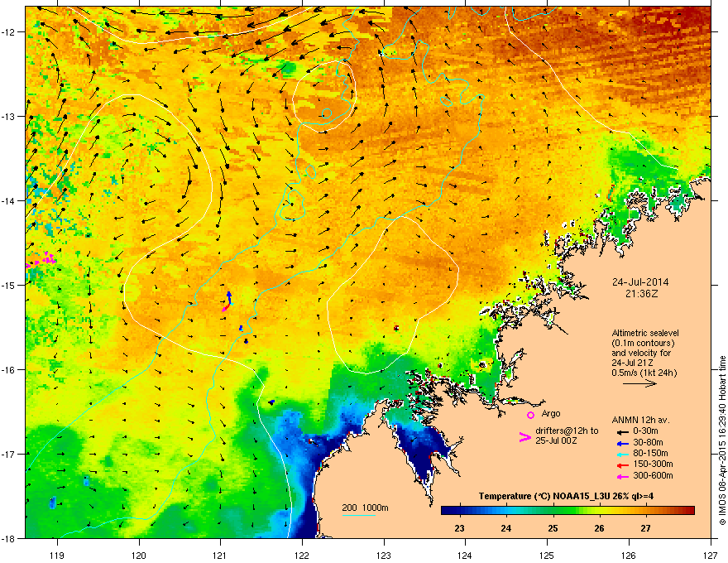The height and width of the screenshot is (563, 728).
Task: Click the -17 latitude axis label
Action: tap(8, 454)
